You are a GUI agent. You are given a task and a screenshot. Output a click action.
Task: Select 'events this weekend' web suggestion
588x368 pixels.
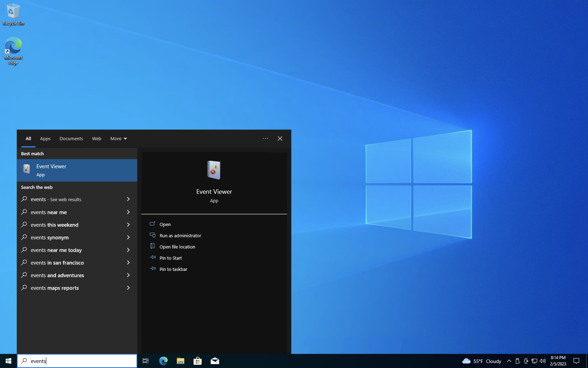click(x=77, y=225)
